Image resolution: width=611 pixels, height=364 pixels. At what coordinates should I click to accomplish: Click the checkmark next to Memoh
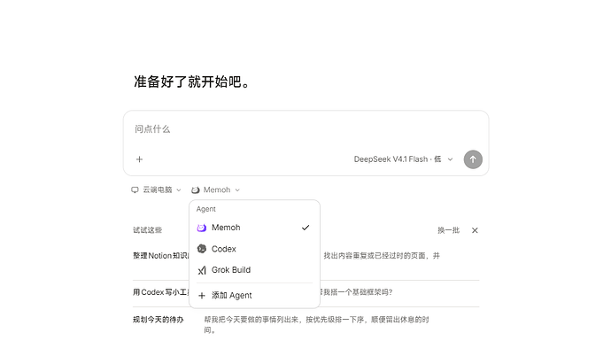(305, 228)
